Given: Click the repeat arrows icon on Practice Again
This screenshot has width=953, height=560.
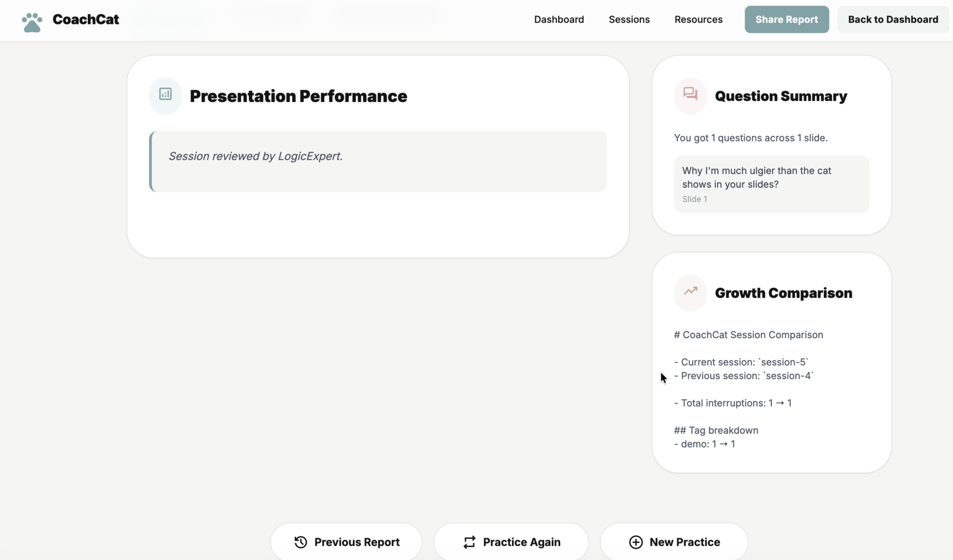Looking at the screenshot, I should point(469,542).
